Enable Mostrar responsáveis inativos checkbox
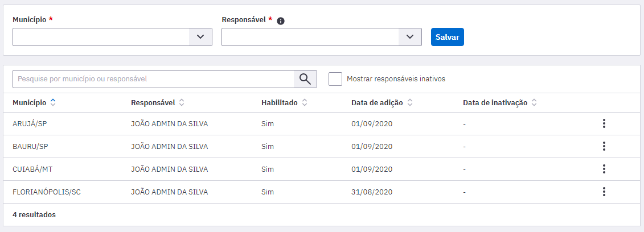The image size is (644, 232). point(335,79)
